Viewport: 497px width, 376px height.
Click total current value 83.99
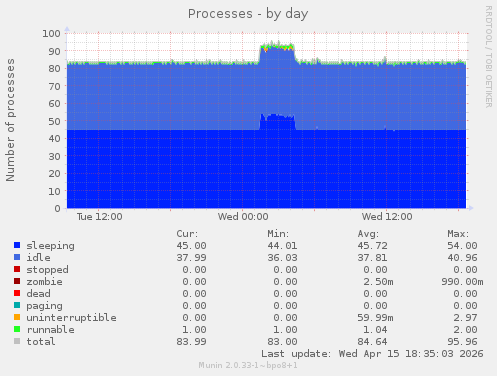coord(191,342)
